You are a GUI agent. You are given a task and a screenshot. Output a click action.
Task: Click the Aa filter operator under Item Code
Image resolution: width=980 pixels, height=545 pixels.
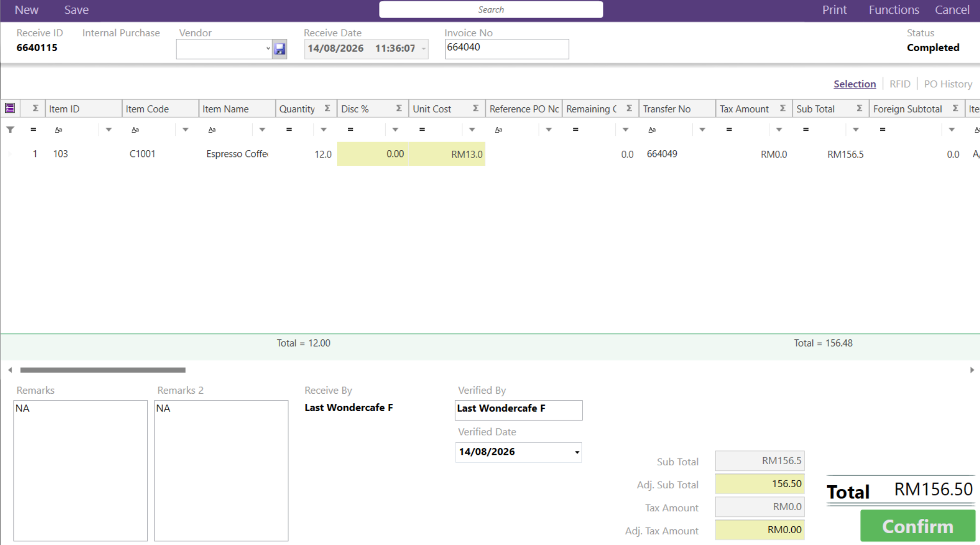(136, 130)
